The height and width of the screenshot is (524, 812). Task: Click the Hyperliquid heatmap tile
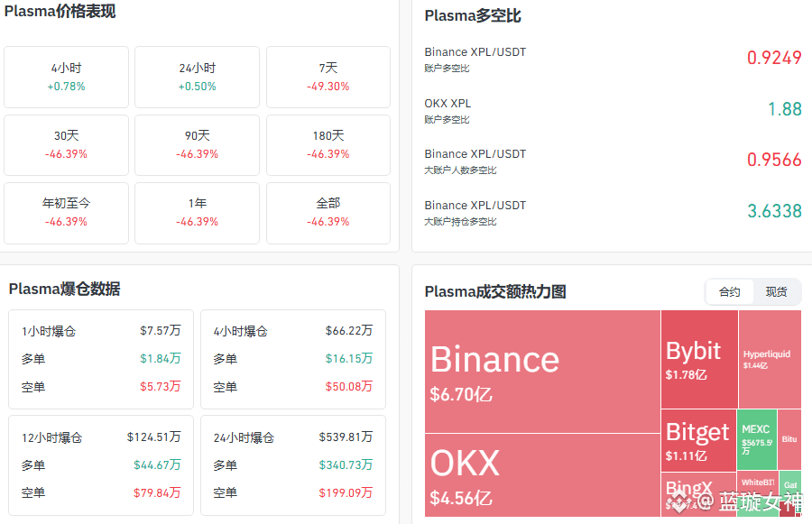[770, 359]
